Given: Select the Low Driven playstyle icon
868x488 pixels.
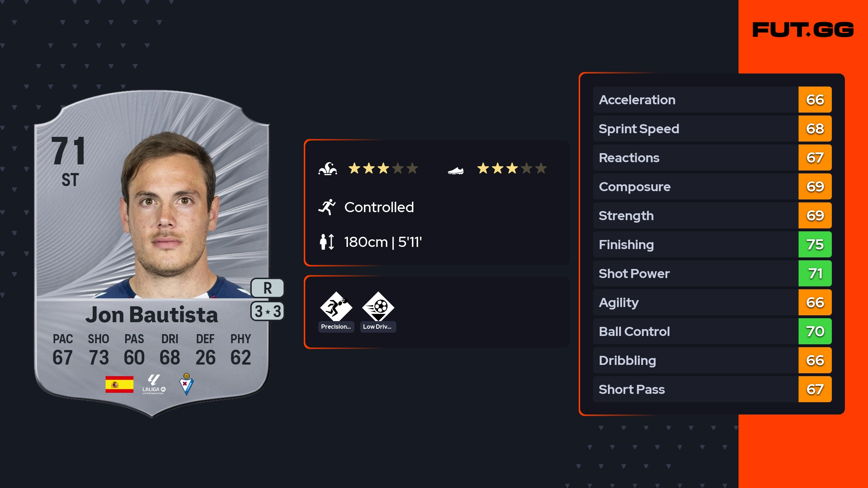Looking at the screenshot, I should click(378, 307).
